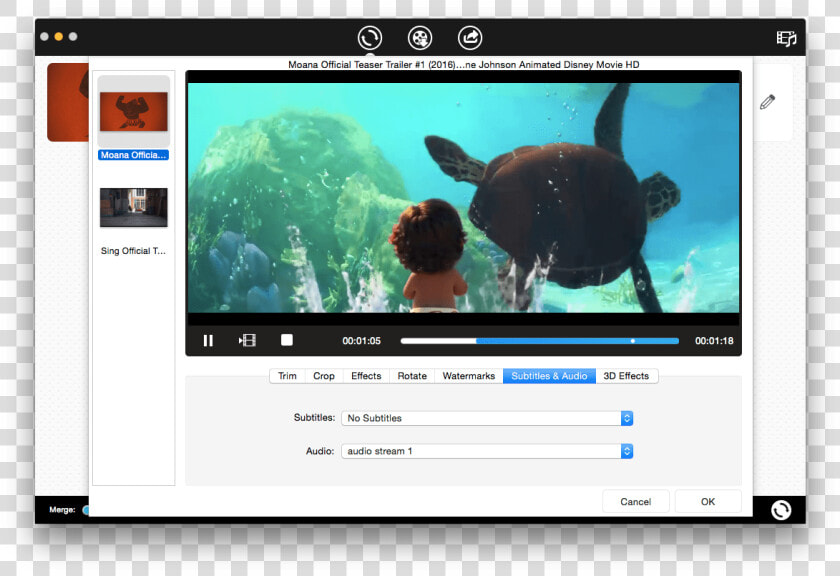This screenshot has width=840, height=576.
Task: Click the OK button
Action: 708,502
